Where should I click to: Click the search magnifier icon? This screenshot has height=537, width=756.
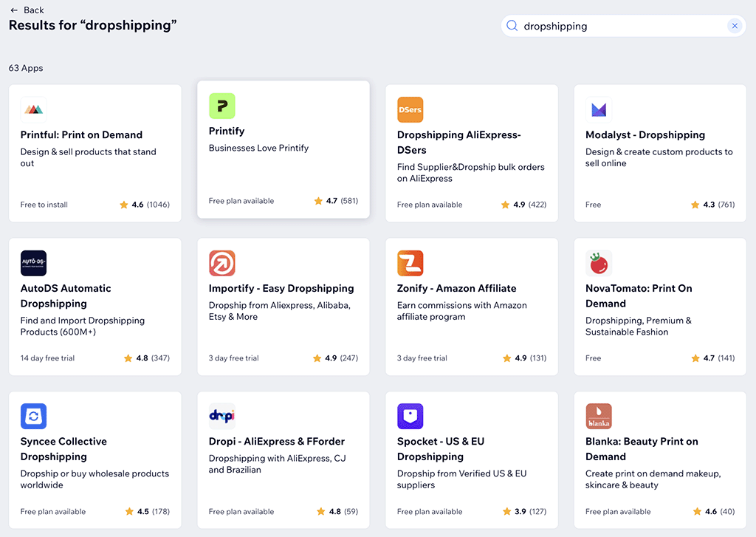point(512,26)
